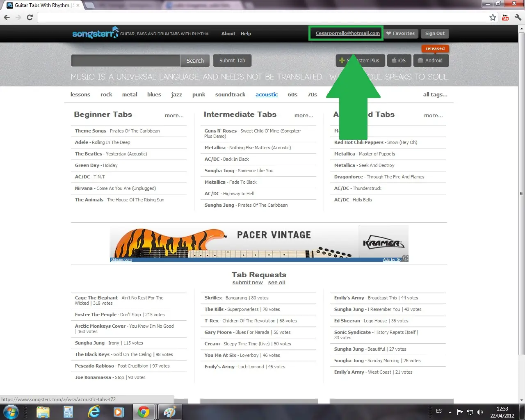Click the Submit Tab button
This screenshot has width=525, height=420.
(x=232, y=61)
